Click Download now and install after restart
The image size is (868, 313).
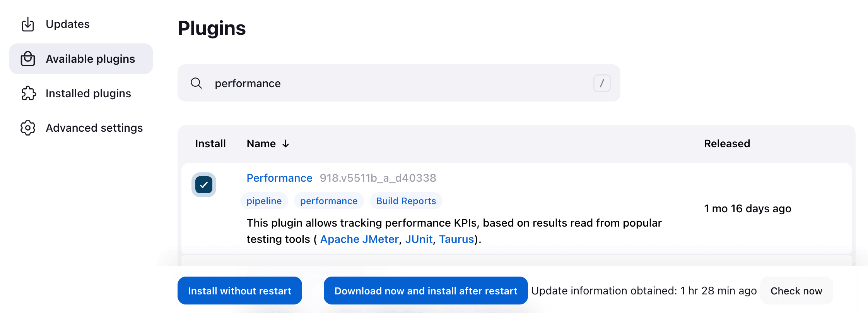tap(425, 291)
